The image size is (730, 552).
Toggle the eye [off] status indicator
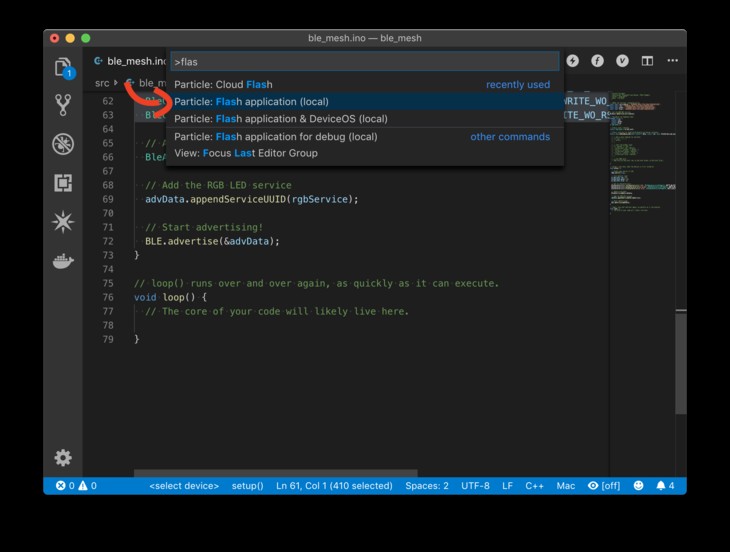click(604, 486)
